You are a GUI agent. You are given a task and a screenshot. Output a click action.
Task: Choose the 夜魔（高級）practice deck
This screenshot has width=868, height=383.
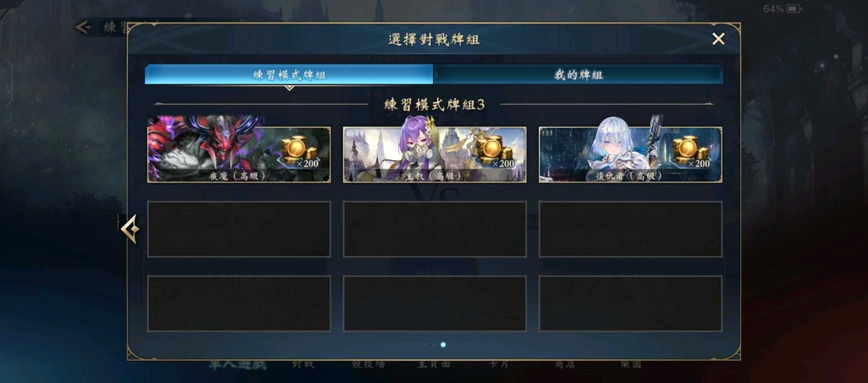coord(239,155)
